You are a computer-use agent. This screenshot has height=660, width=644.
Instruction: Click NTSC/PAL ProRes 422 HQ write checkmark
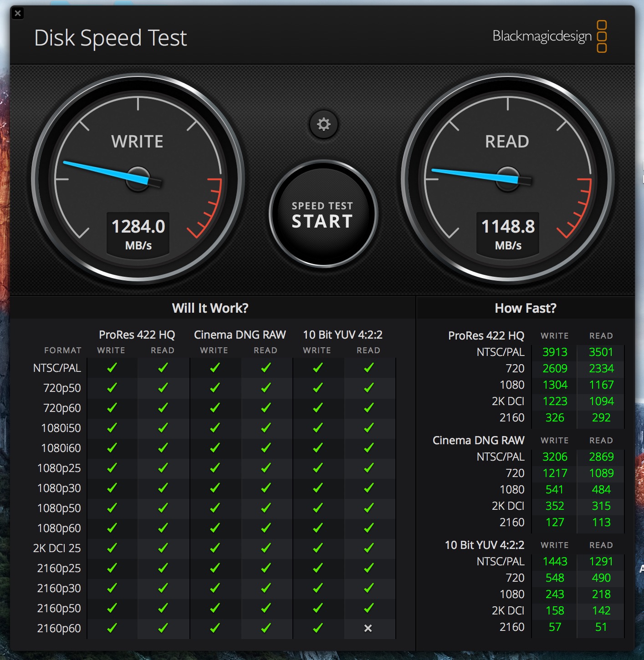112,368
